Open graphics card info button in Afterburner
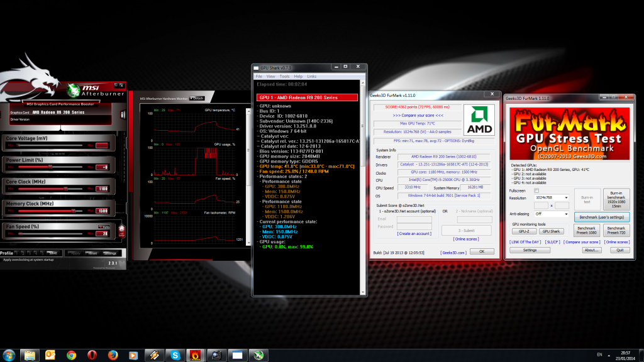Viewport: 644px width, 362px height. [x=123, y=114]
